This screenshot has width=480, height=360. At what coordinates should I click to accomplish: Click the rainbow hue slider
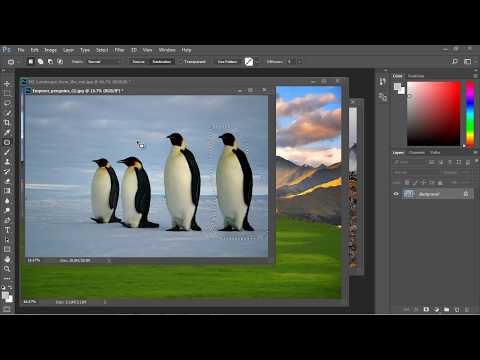point(470,114)
